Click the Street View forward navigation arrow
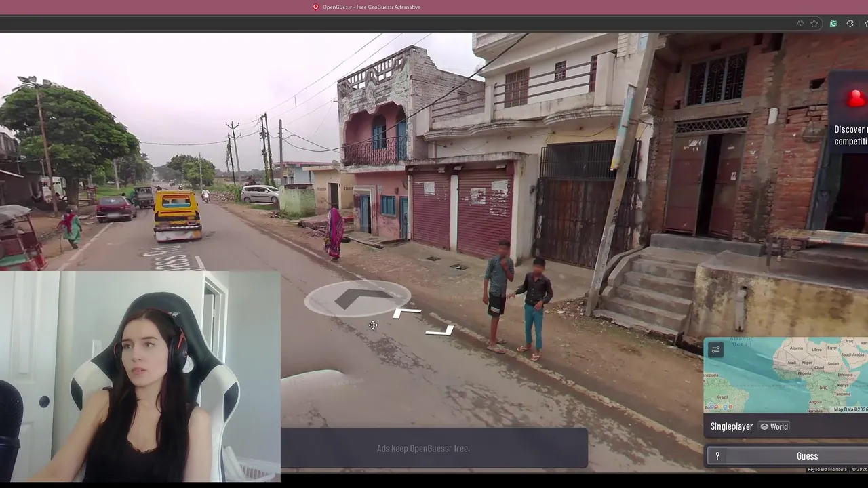Viewport: 868px width, 488px height. pos(357,298)
